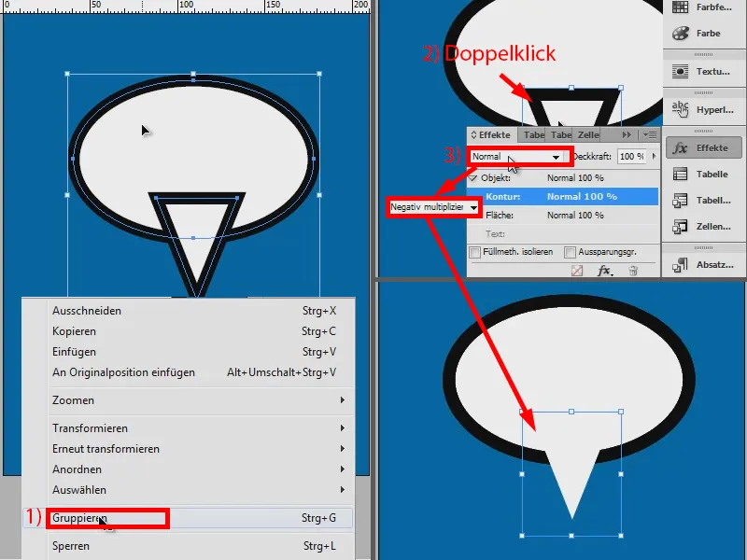Open the Effekte panel flyout menu
The height and width of the screenshot is (560, 747).
point(650,135)
